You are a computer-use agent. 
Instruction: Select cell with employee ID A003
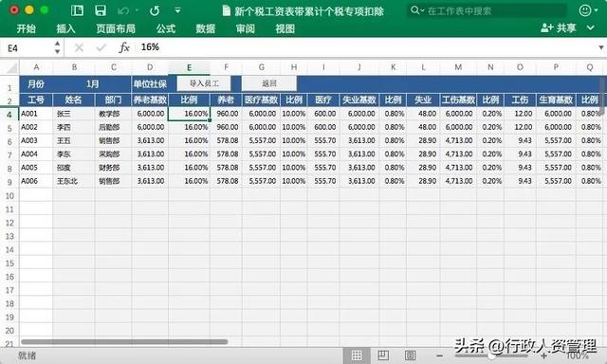tap(36, 141)
